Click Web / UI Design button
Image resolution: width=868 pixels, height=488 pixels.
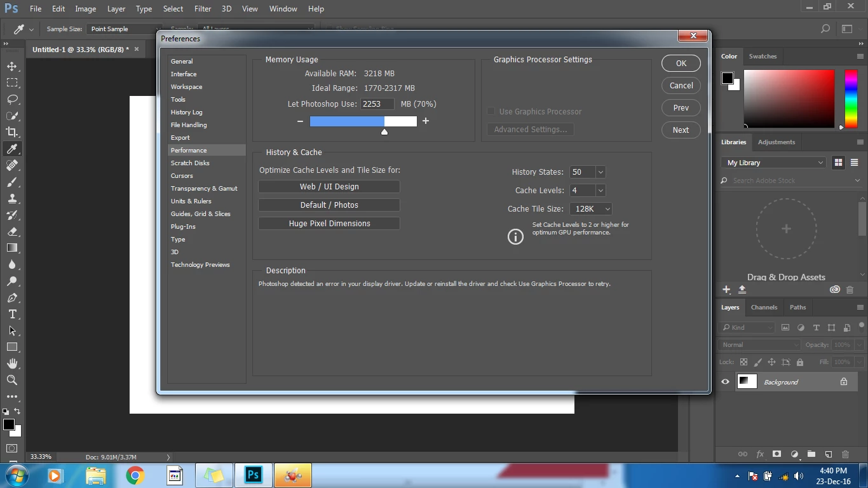point(329,187)
